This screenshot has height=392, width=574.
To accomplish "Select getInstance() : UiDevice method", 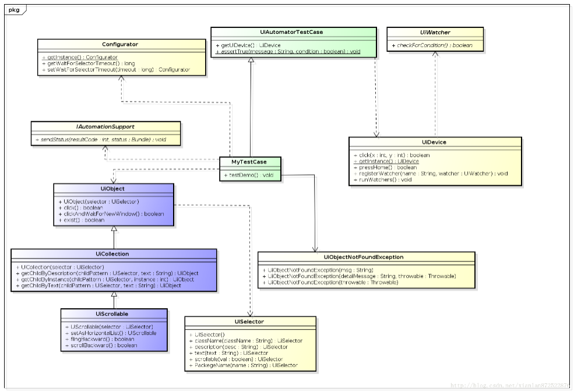I will pos(386,161).
